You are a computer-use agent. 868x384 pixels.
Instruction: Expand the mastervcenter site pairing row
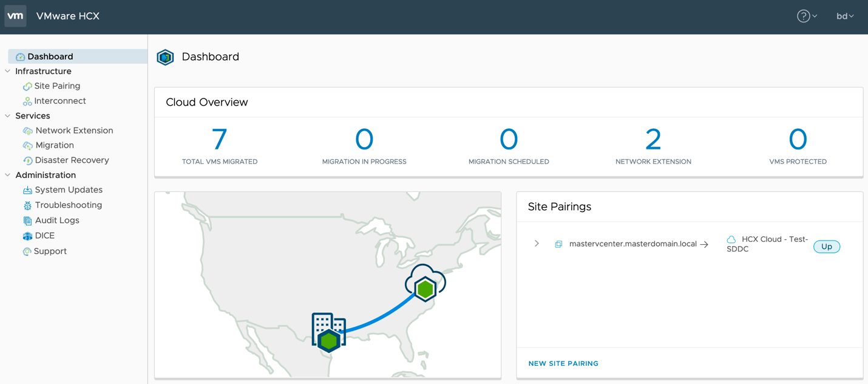pyautogui.click(x=537, y=244)
